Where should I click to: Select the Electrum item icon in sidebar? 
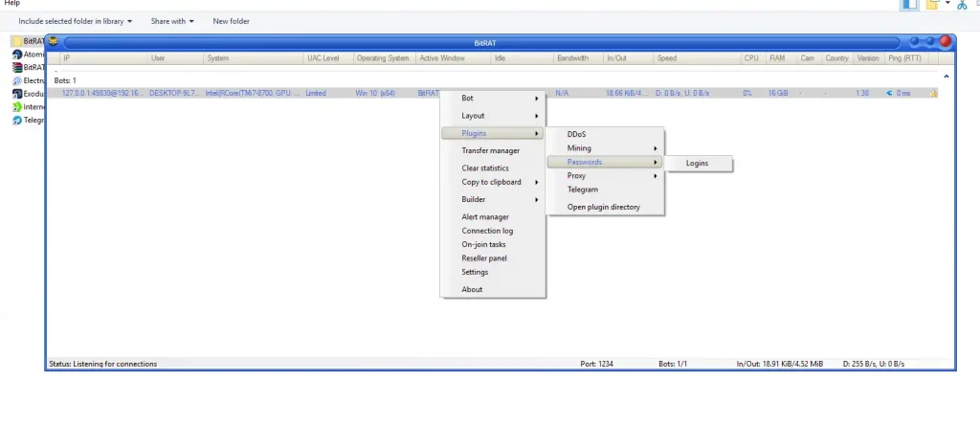click(x=17, y=81)
